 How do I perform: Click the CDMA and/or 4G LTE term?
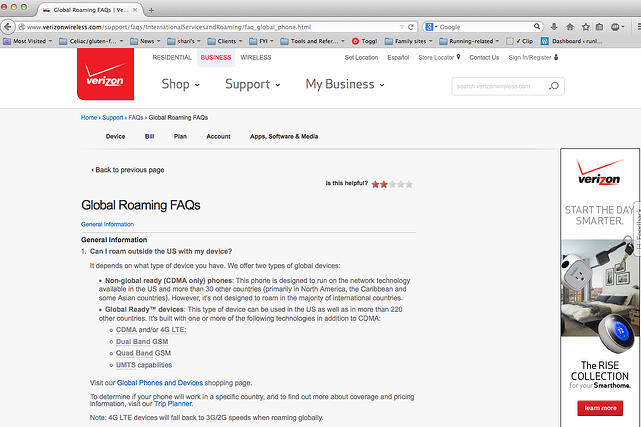pyautogui.click(x=150, y=330)
